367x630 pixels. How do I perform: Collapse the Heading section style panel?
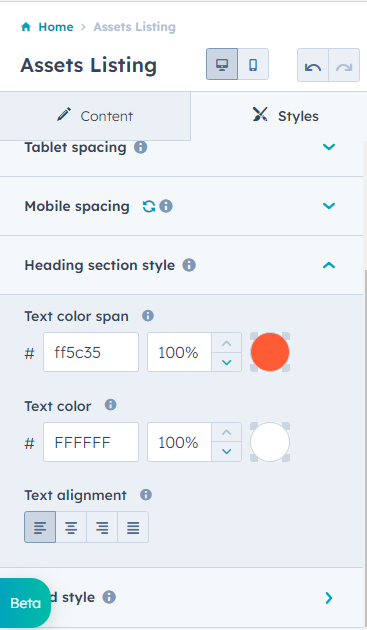click(329, 265)
